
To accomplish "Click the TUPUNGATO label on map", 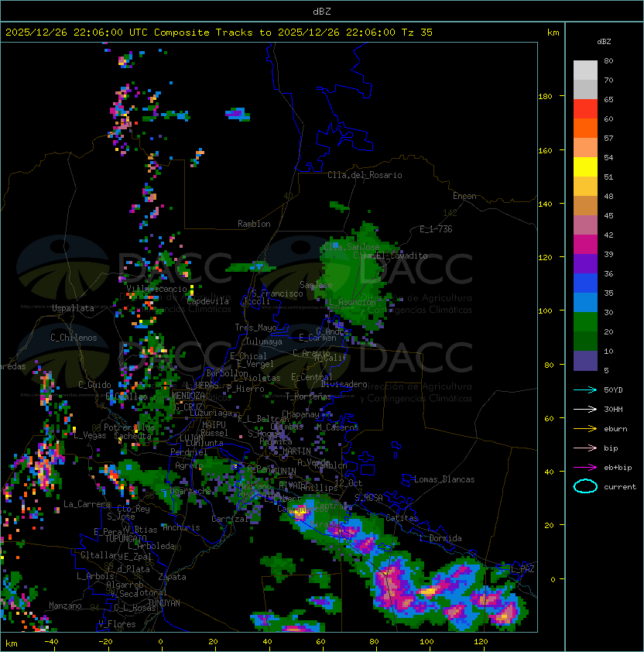I will pyautogui.click(x=125, y=538).
